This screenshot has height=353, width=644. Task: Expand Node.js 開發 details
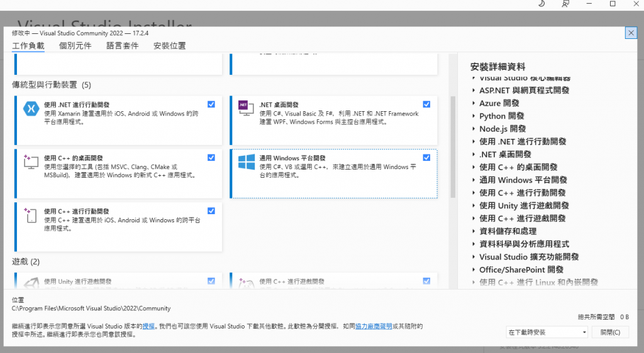[x=474, y=129]
